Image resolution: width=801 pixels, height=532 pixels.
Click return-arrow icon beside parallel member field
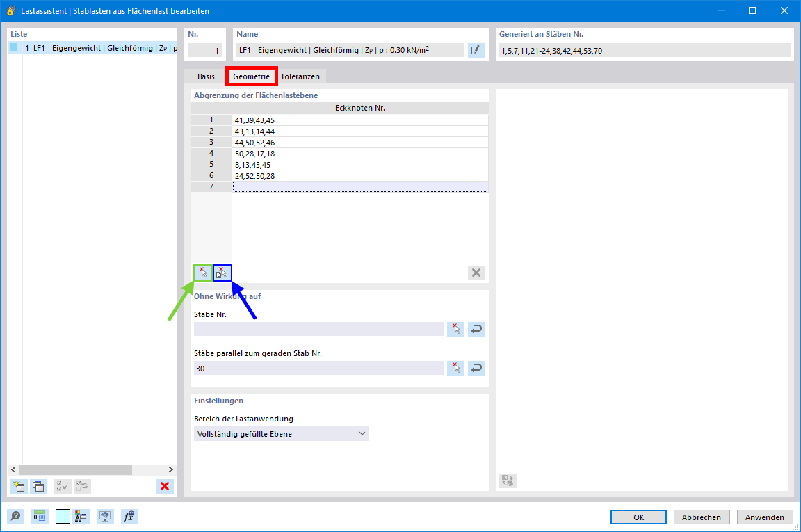(476, 368)
